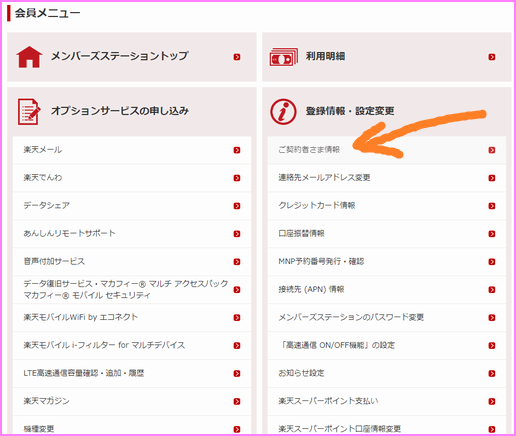Click the arrow icon in MNP予約番号発行 row
516x436 pixels.
(x=492, y=262)
